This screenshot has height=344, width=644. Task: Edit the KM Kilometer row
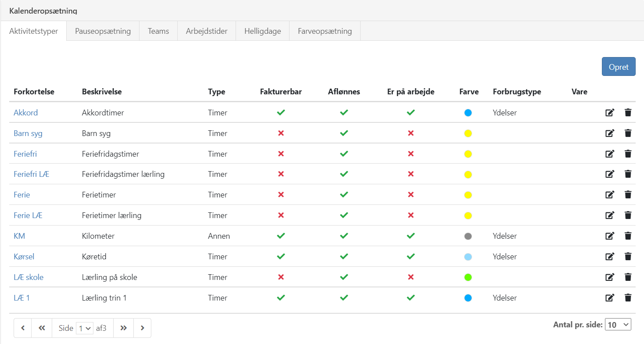tap(610, 236)
